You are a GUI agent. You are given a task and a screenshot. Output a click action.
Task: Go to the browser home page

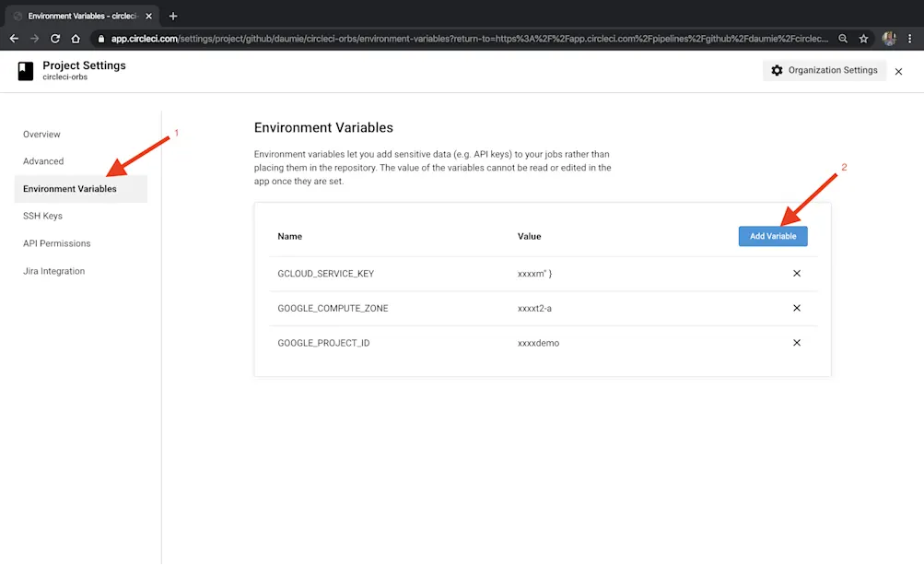pyautogui.click(x=76, y=39)
